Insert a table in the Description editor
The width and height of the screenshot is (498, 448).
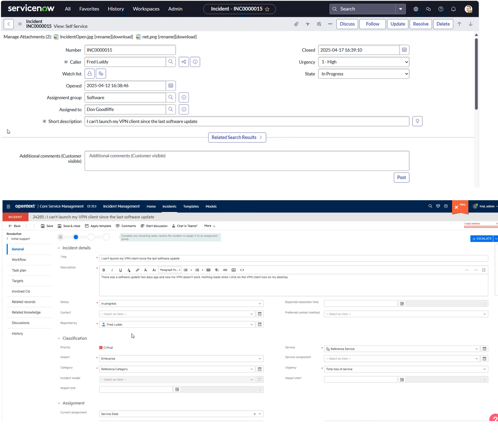click(208, 270)
